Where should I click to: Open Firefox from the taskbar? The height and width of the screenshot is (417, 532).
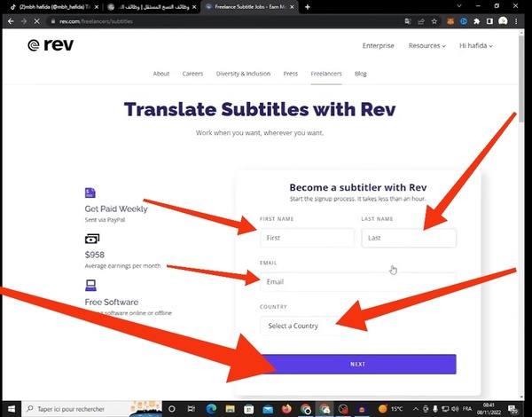tap(286, 409)
